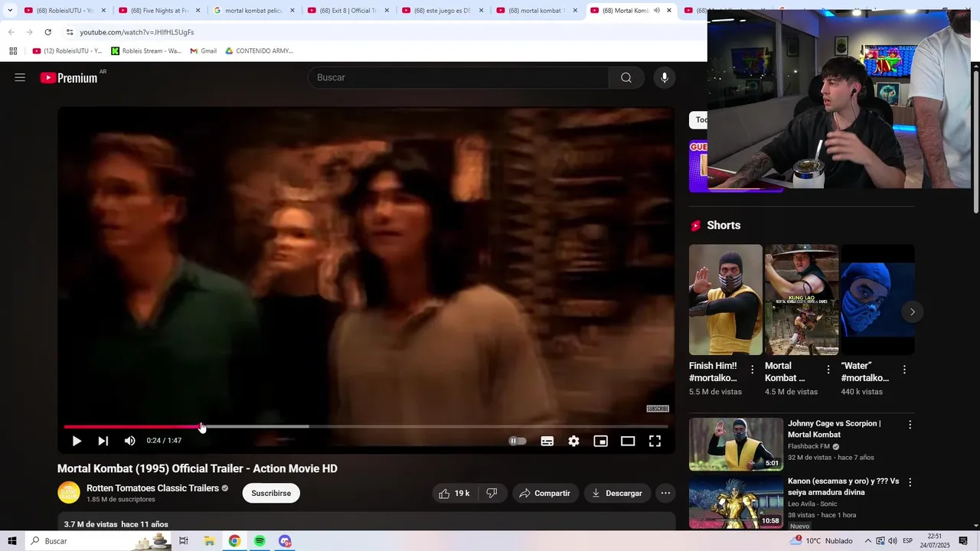Subscribe with the Suscribirse button
The image size is (980, 551).
click(x=271, y=493)
